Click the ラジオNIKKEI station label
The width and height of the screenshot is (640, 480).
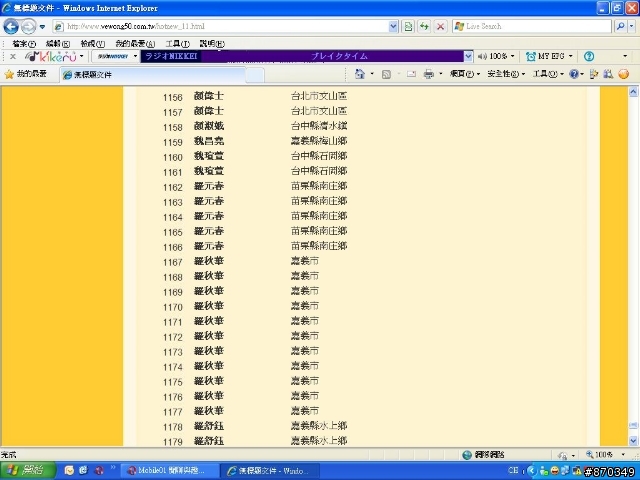(171, 56)
